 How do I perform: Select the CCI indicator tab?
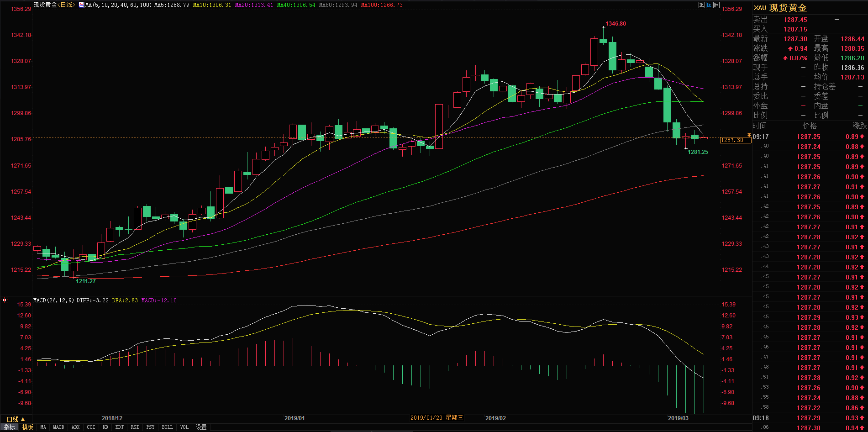point(91,427)
